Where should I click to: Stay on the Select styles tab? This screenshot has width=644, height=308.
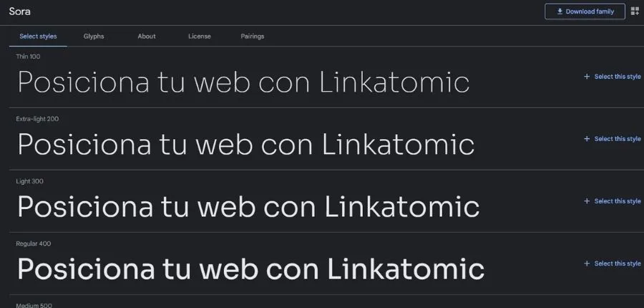pos(38,37)
